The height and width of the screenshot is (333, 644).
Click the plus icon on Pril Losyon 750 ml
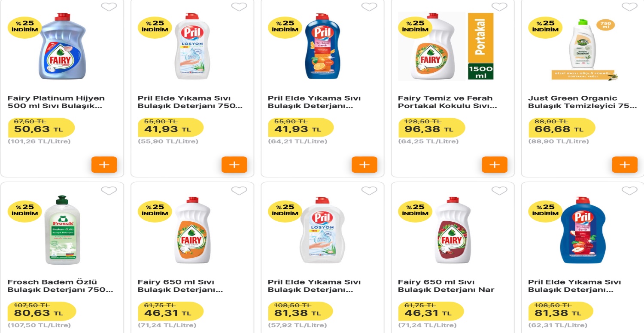pyautogui.click(x=234, y=164)
